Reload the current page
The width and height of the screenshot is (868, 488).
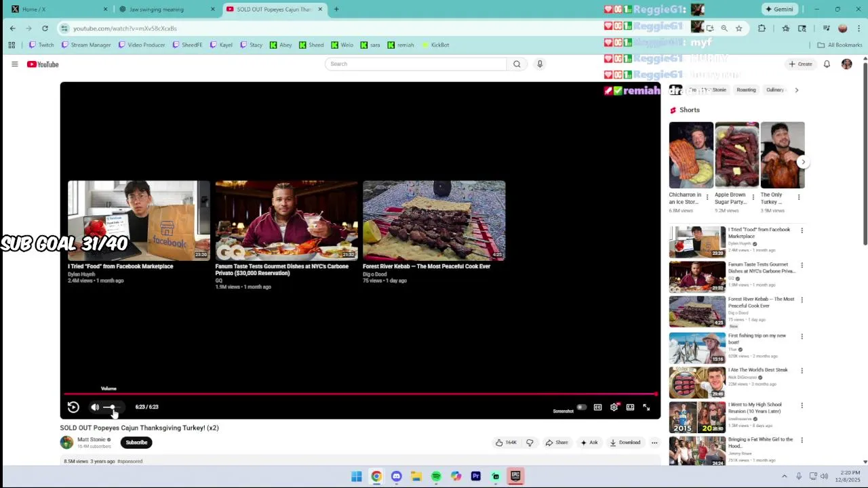pos(45,28)
